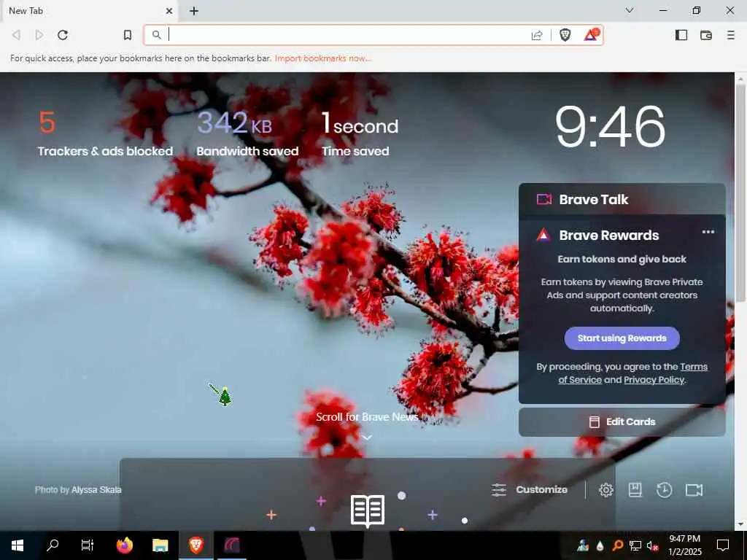Screen dimensions: 747x560
Task: Open a new tab with plus button
Action: click(194, 11)
